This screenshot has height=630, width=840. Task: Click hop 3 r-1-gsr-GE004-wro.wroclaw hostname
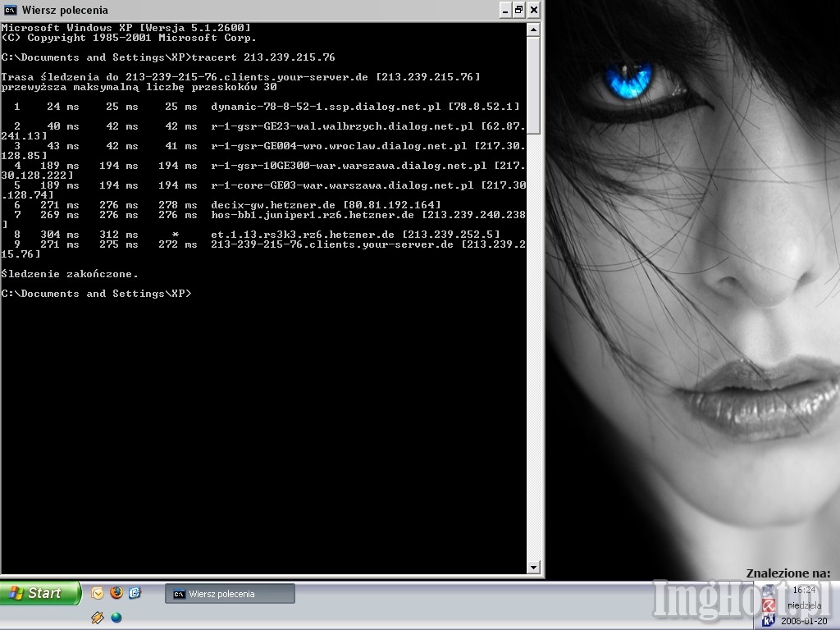[339, 146]
